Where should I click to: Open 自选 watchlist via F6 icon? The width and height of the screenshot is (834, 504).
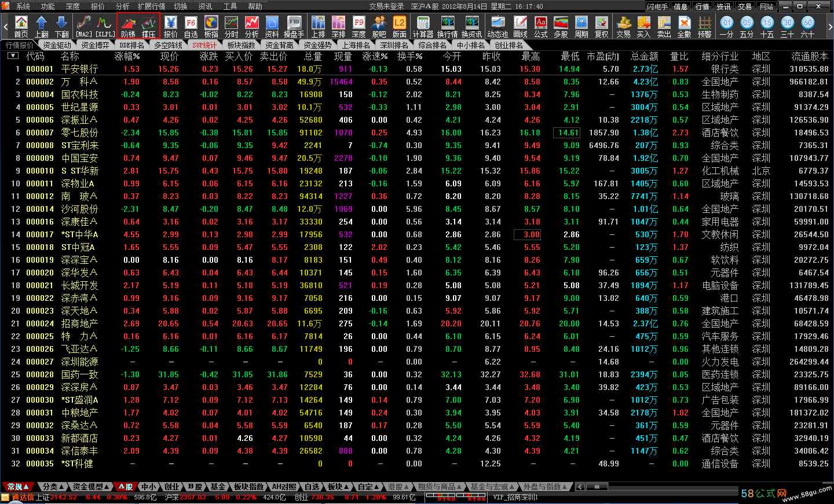point(191,27)
